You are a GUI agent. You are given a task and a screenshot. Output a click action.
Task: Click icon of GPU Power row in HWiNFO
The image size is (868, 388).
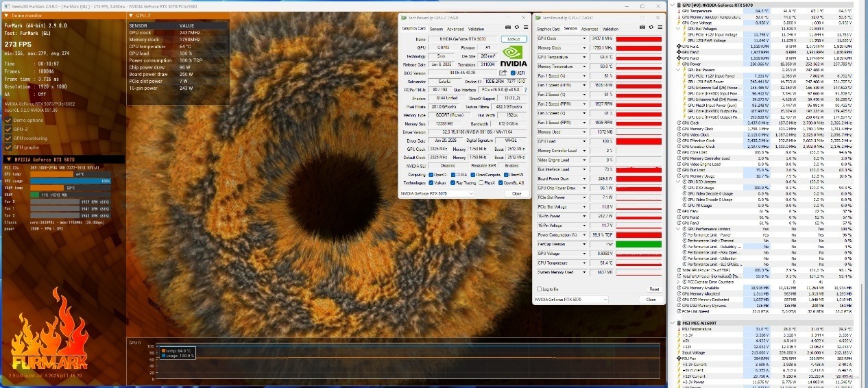coord(679,64)
